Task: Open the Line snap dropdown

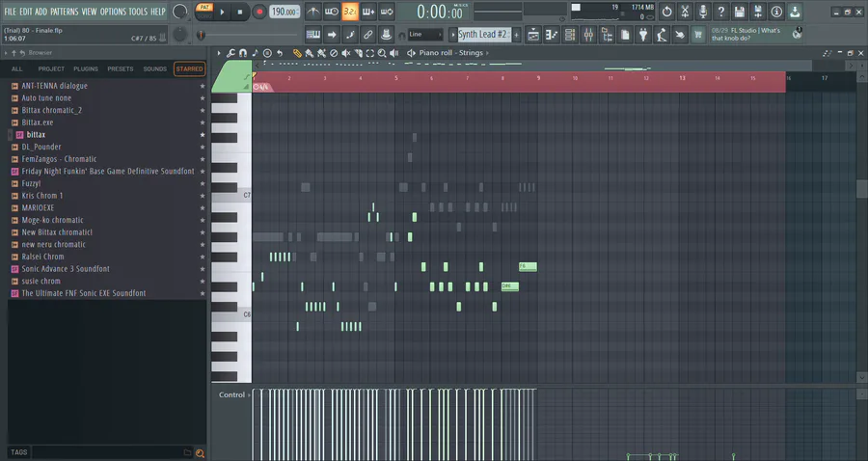Action: [x=425, y=35]
